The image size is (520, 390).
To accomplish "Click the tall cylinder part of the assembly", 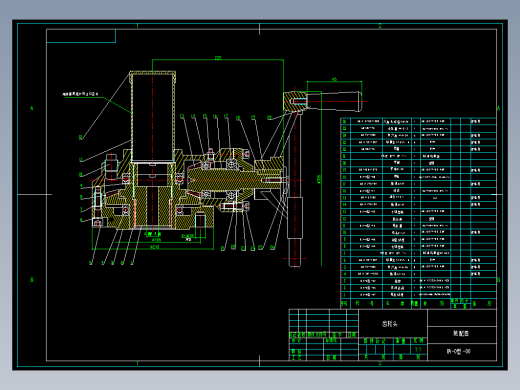I will [153, 117].
